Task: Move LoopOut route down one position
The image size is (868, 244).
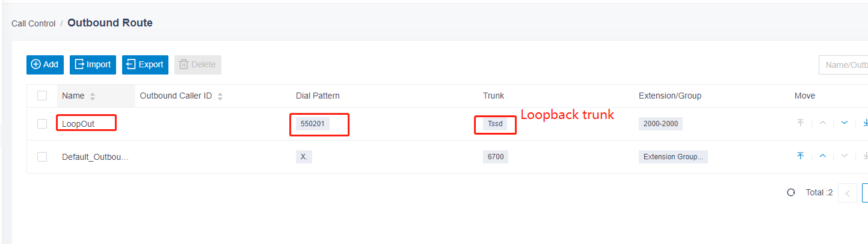Action: (x=844, y=123)
